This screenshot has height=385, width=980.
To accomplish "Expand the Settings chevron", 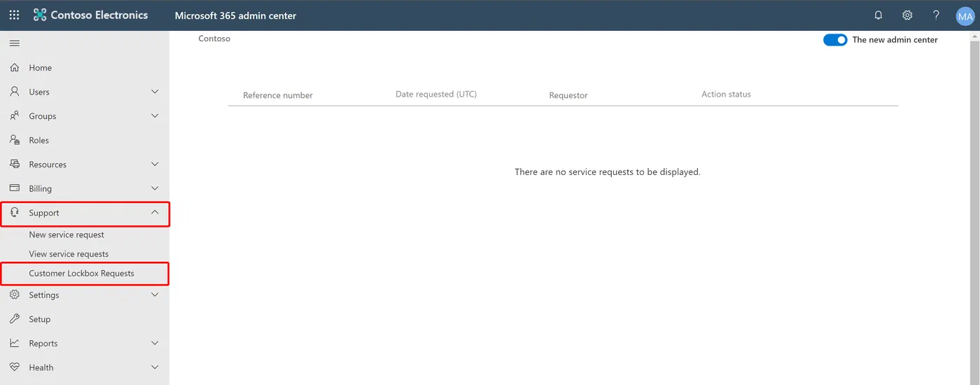I will click(x=155, y=295).
